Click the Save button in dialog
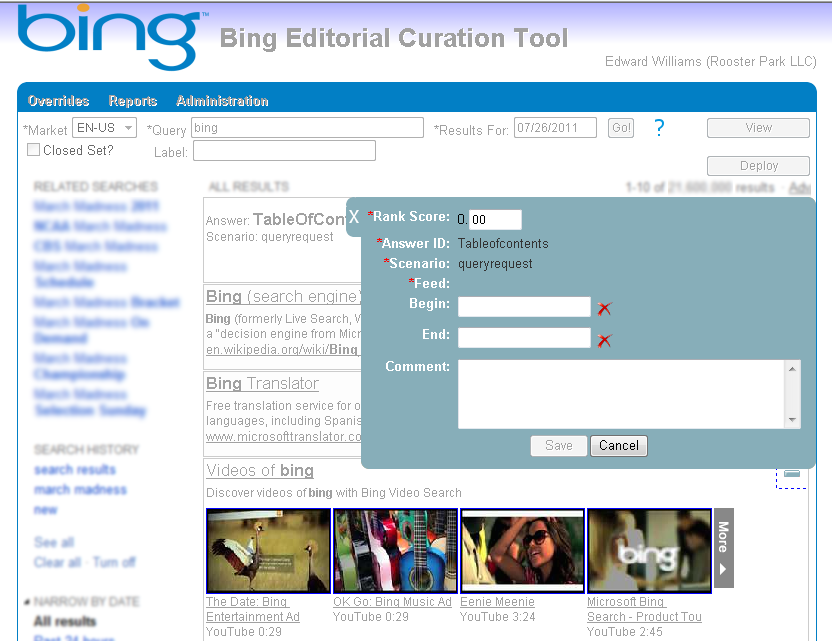The image size is (832, 641). 559,446
